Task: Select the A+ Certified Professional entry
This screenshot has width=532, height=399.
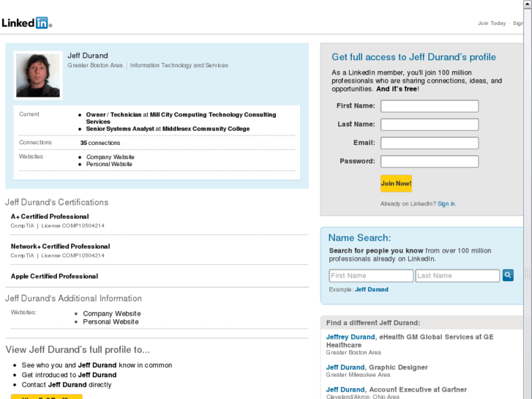Action: pos(50,216)
